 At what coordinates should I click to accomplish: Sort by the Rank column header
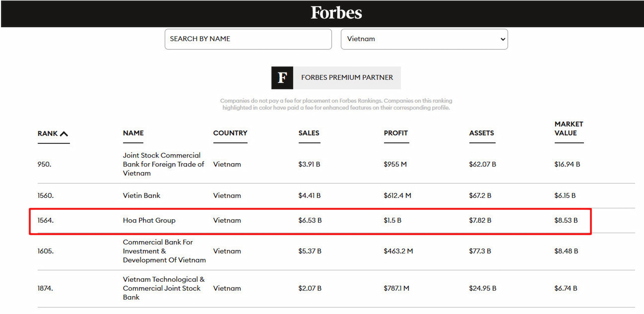(47, 133)
